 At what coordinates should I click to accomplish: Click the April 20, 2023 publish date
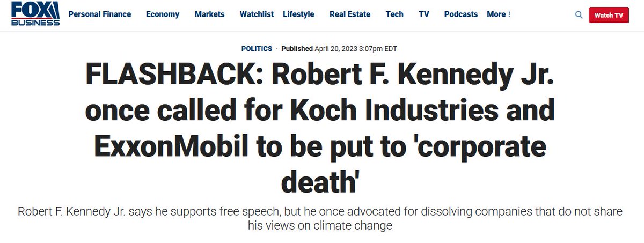[356, 48]
